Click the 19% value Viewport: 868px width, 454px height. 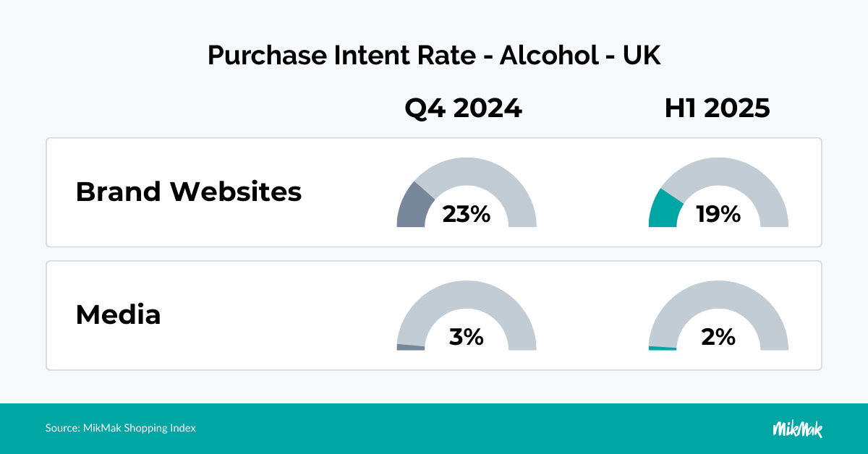pos(718,215)
